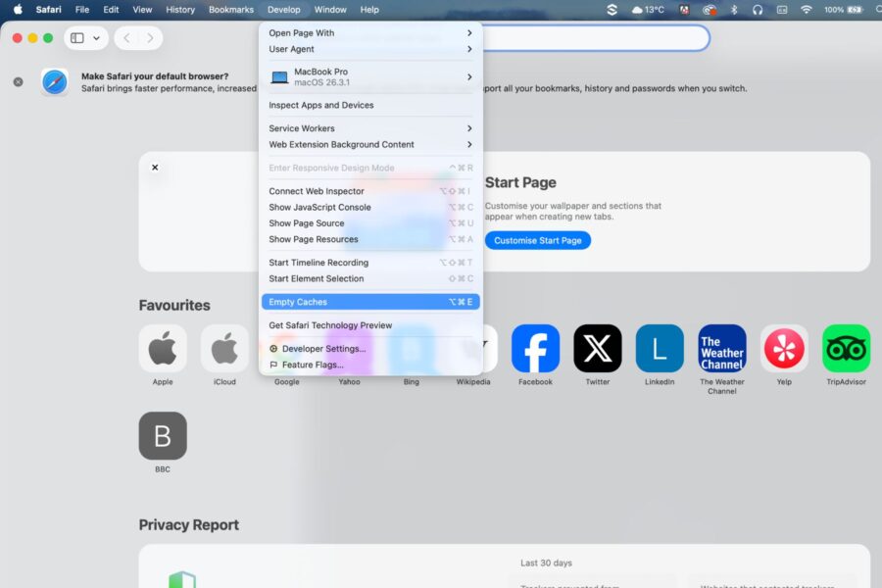Expand Web Extension Background Content submenu
The height and width of the screenshot is (588, 882).
click(370, 145)
